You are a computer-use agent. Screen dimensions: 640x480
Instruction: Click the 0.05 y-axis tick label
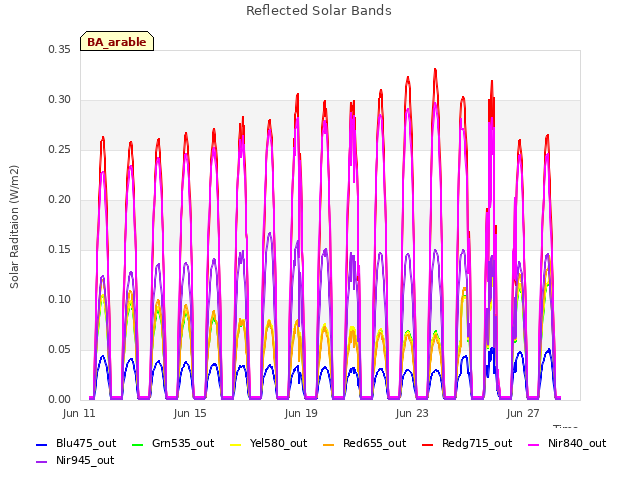(60, 349)
